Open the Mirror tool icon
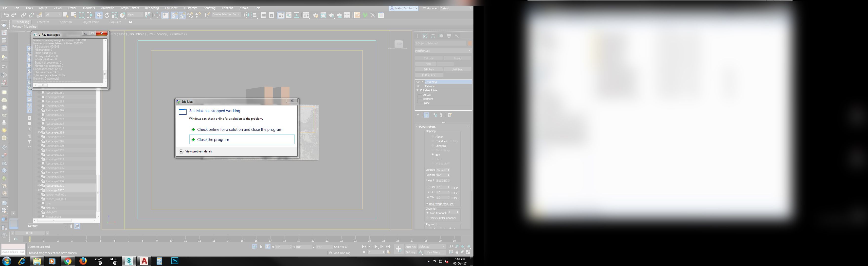 click(246, 15)
